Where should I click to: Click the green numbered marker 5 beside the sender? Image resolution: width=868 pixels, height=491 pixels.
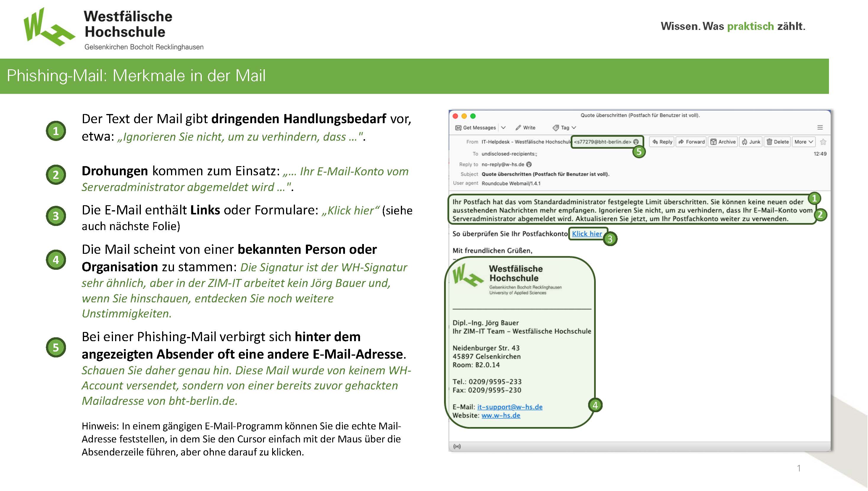pyautogui.click(x=640, y=152)
